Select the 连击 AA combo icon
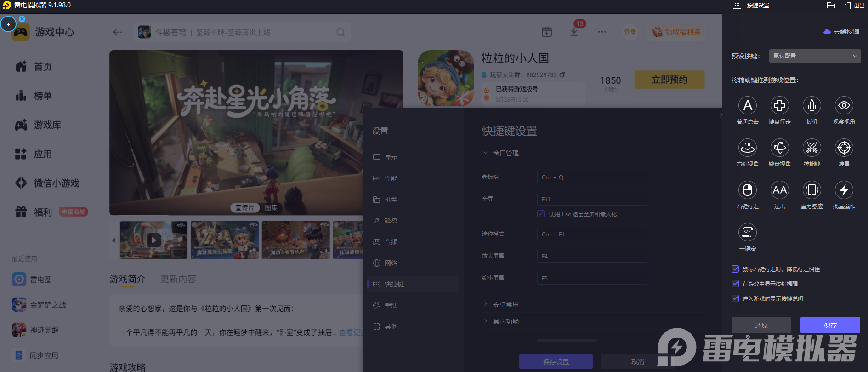868x372 pixels. coord(780,190)
